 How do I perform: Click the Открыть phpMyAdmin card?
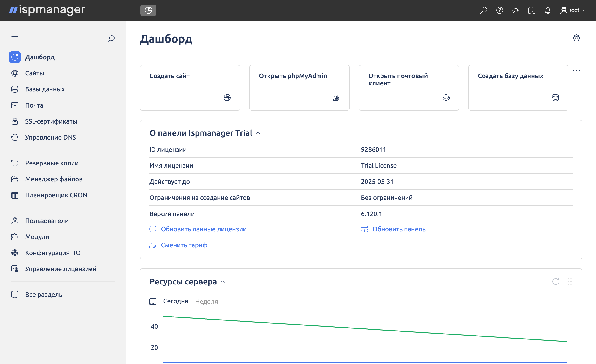tap(299, 88)
